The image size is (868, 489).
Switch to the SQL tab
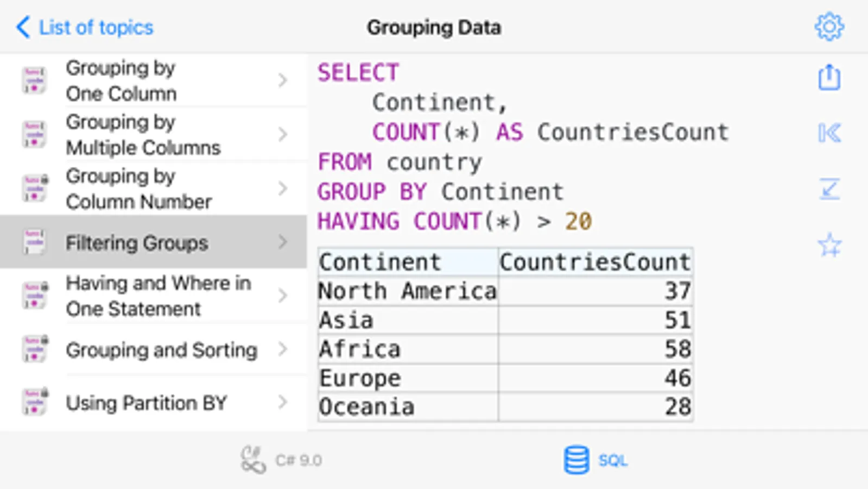pyautogui.click(x=612, y=461)
